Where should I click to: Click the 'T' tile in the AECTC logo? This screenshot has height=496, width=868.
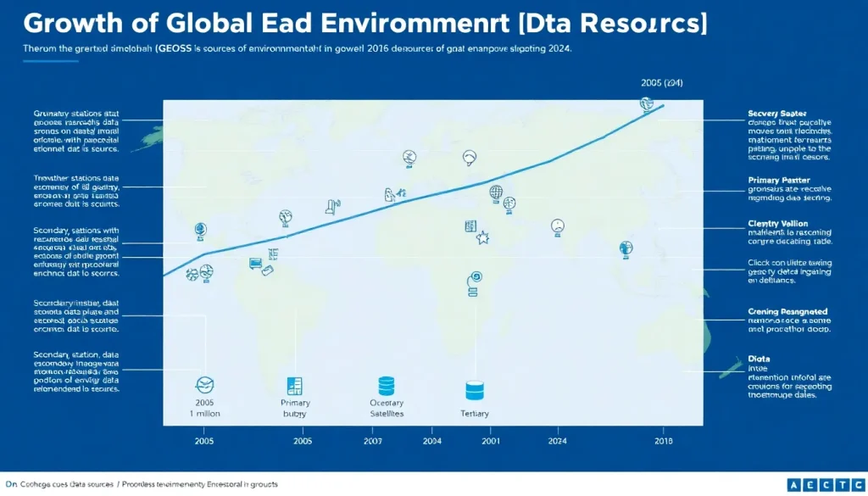pyautogui.click(x=843, y=485)
